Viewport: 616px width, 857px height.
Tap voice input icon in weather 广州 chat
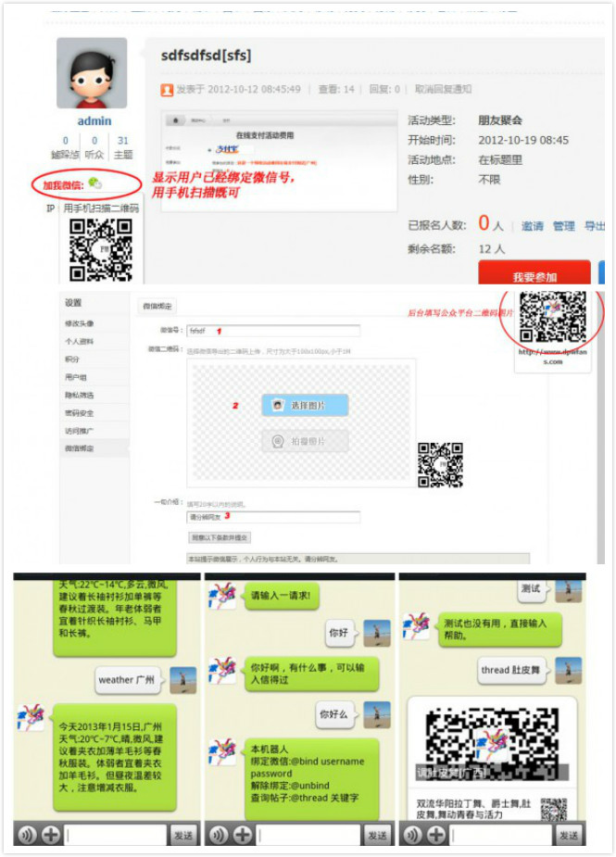(27, 835)
